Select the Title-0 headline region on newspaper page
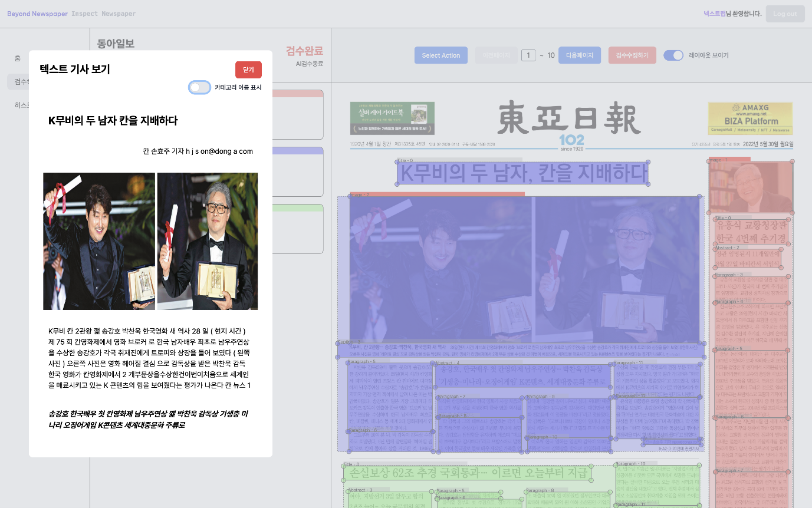812x508 pixels. pos(523,173)
